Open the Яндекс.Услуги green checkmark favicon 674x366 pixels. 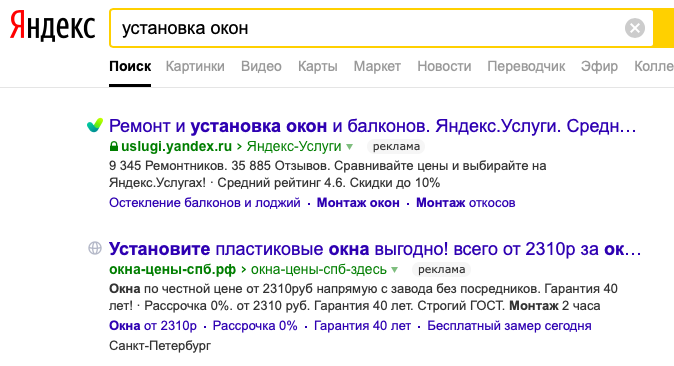pos(95,125)
